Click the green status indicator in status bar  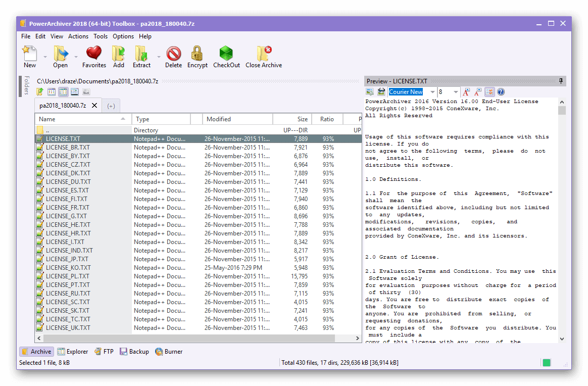coord(547,363)
